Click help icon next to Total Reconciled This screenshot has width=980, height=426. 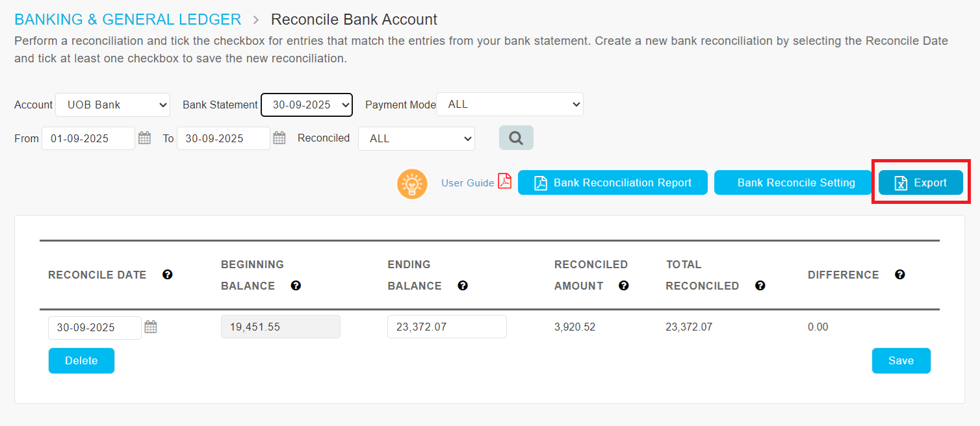760,286
